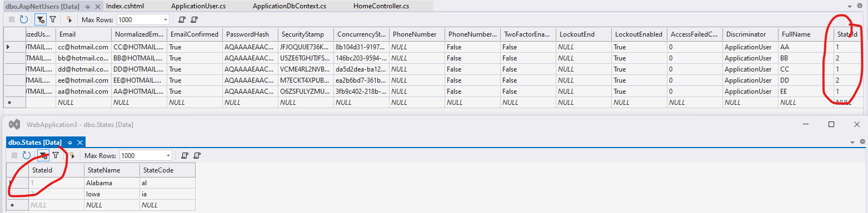
Task: Select the Iowa cell in dbo.States
Action: 112,194
